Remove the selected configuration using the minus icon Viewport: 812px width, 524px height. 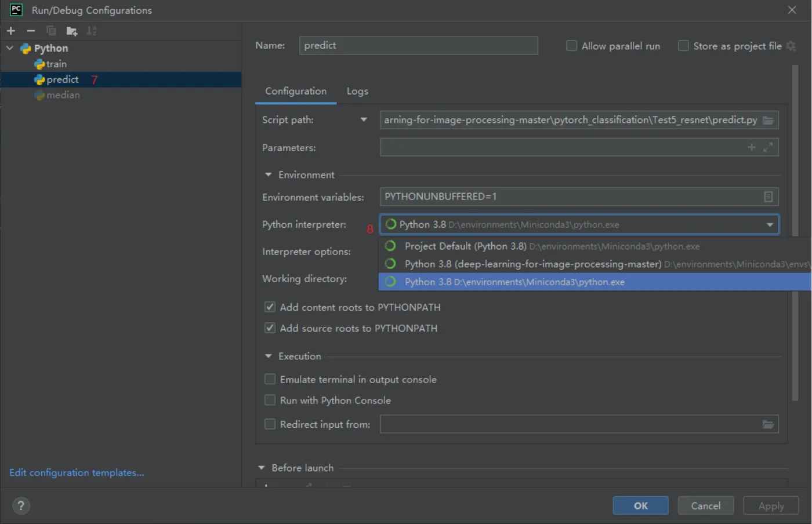click(31, 31)
